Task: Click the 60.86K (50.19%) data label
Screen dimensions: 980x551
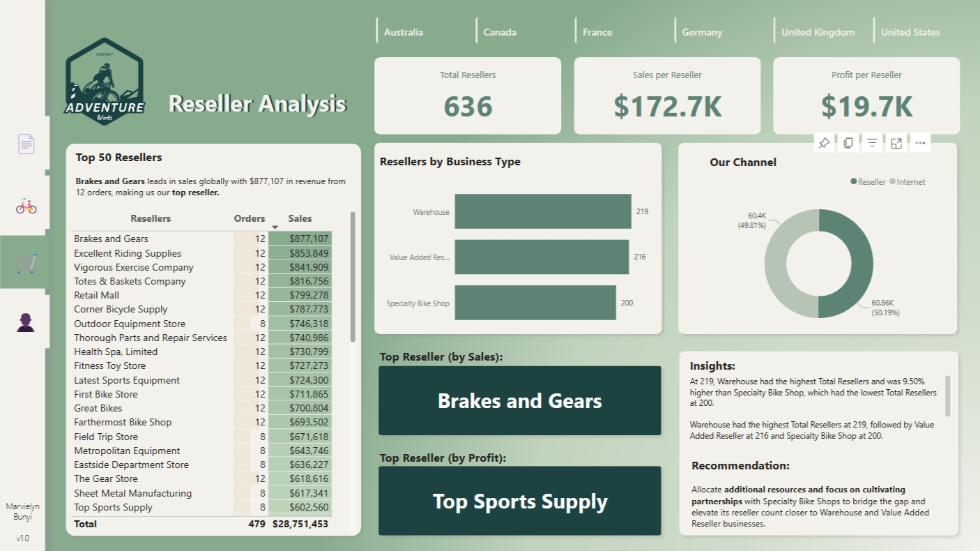Action: click(x=885, y=308)
